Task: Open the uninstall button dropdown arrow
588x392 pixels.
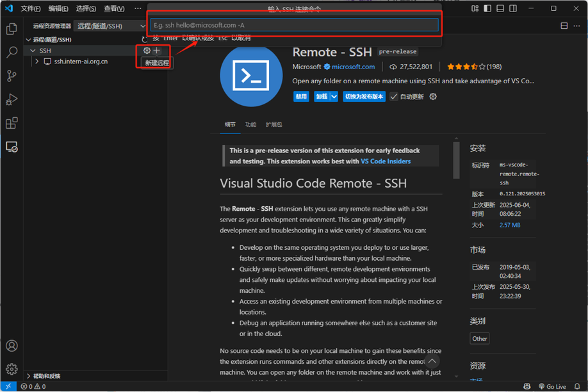Action: [334, 97]
